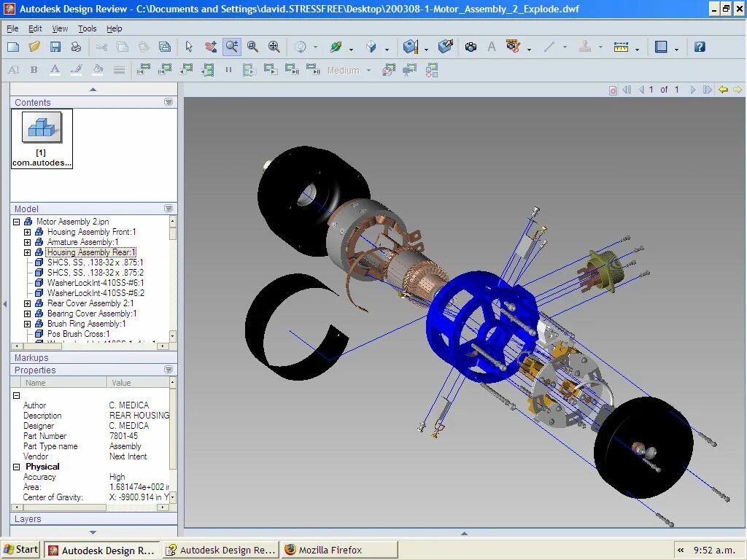Open a file with the folder icon
747x560 pixels.
click(34, 47)
